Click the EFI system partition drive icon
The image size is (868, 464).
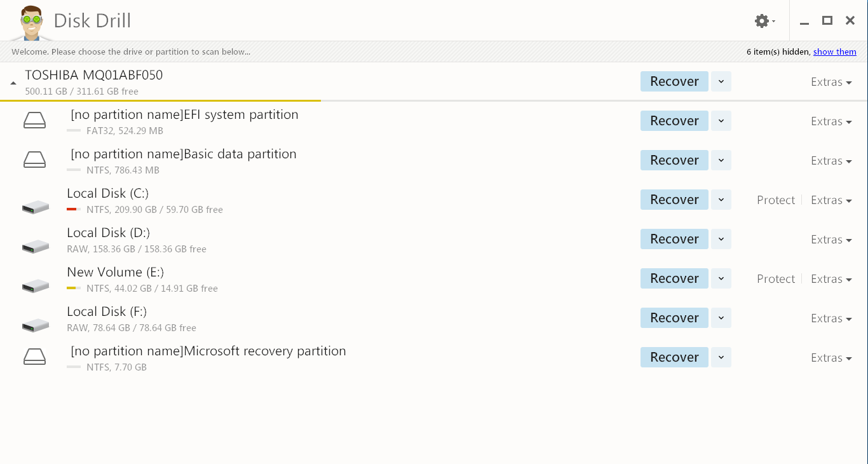click(34, 120)
